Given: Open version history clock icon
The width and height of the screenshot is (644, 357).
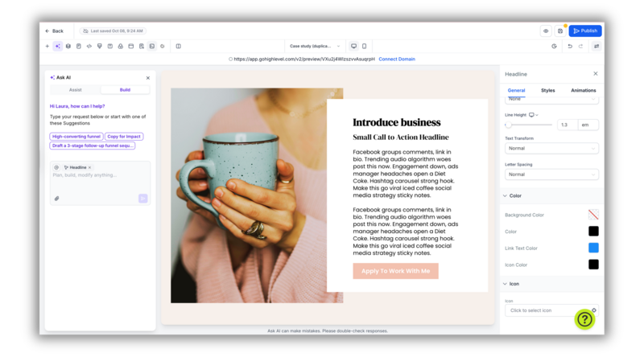Looking at the screenshot, I should (x=554, y=47).
